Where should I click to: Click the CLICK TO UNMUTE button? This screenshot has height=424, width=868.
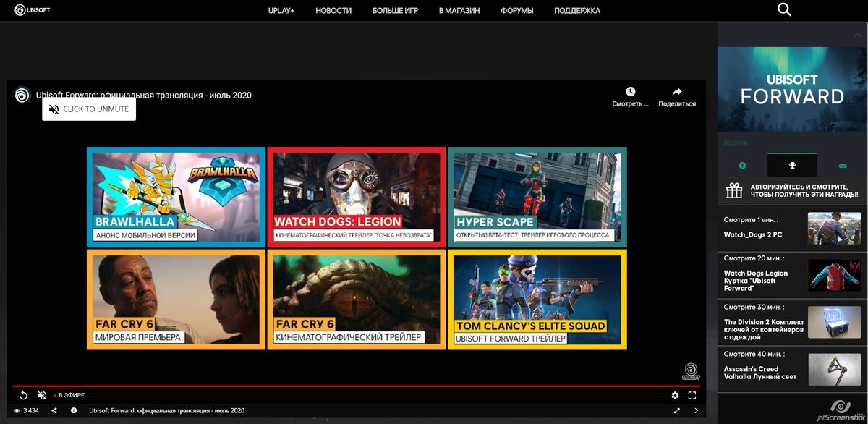coord(89,109)
